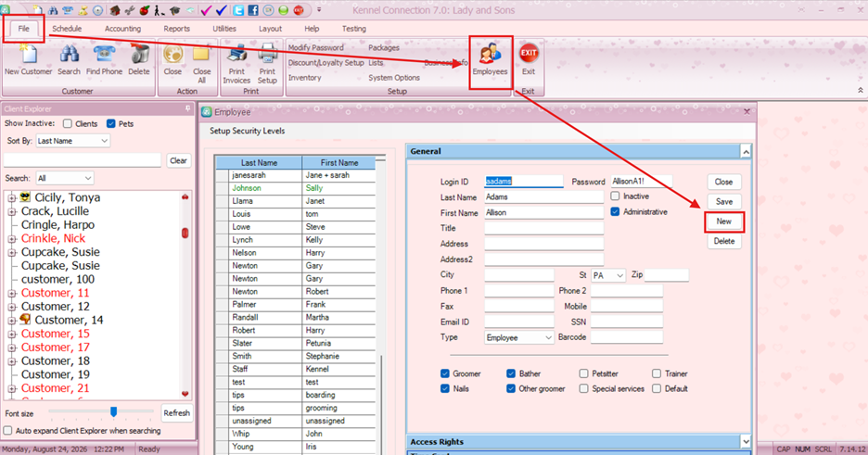Click the Twitter icon in quick toolbar
The width and height of the screenshot is (868, 455).
(238, 10)
